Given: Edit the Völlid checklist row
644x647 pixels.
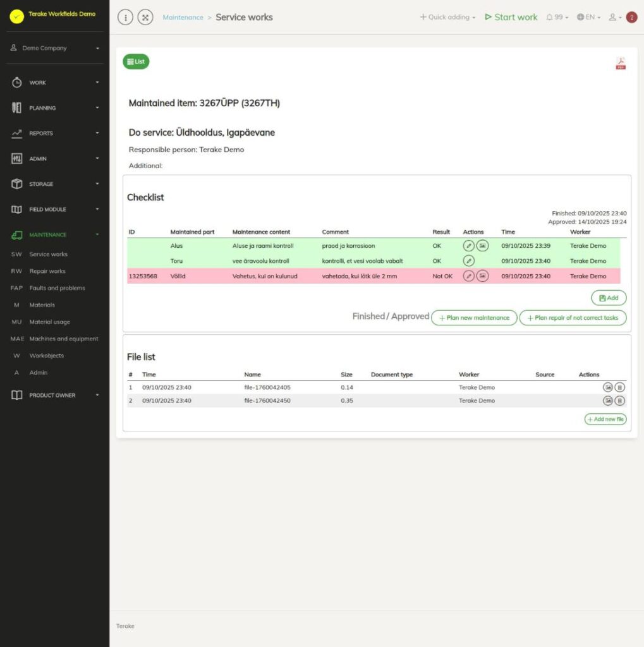Looking at the screenshot, I should (x=468, y=276).
